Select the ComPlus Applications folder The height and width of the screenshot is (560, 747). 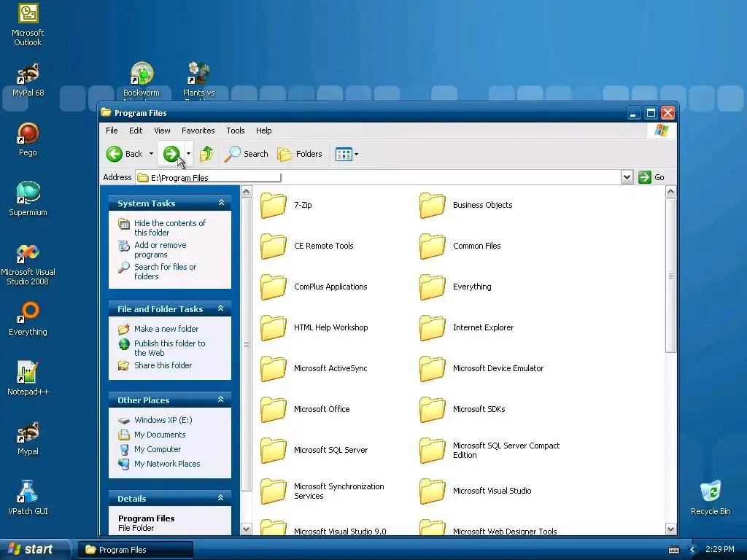tap(314, 287)
